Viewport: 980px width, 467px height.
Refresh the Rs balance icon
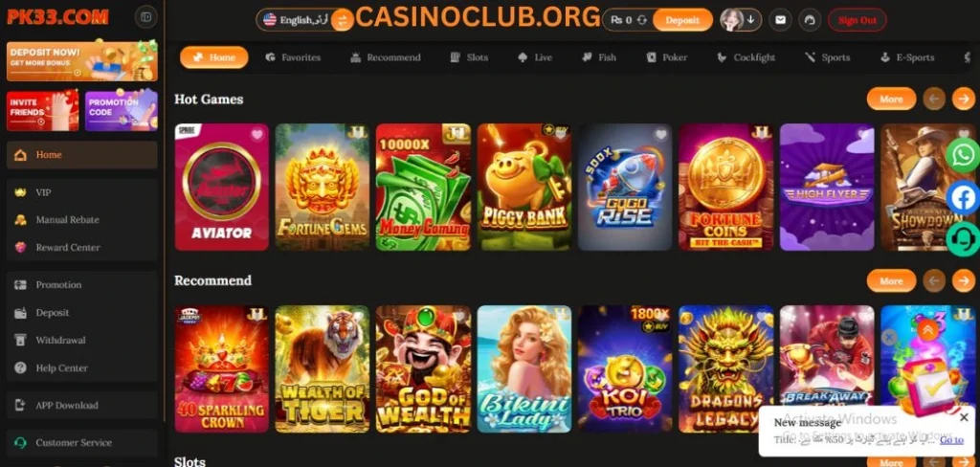click(642, 21)
